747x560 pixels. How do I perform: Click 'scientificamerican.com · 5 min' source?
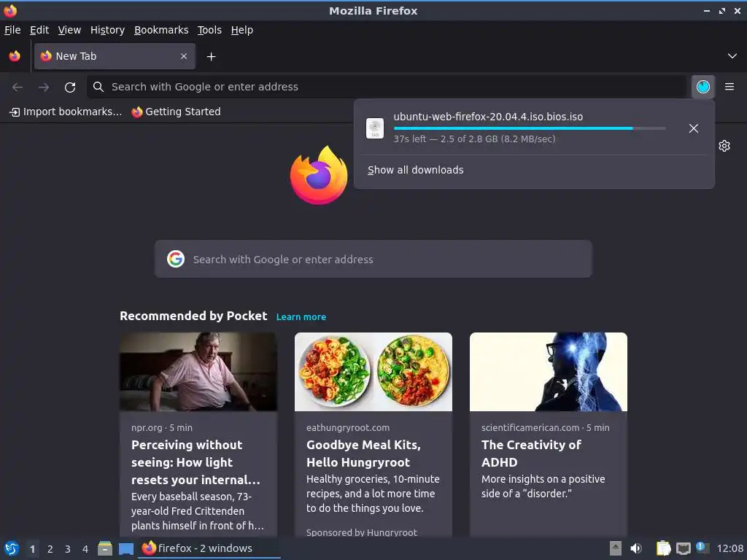click(x=546, y=427)
